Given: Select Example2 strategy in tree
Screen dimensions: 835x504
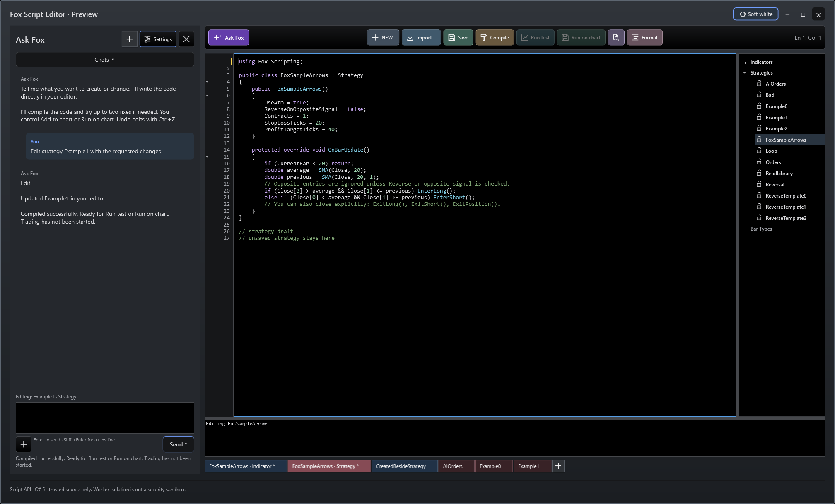Looking at the screenshot, I should [x=777, y=129].
